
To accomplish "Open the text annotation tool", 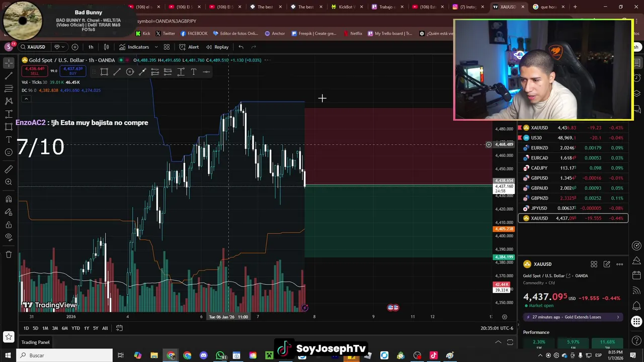I will [x=9, y=139].
